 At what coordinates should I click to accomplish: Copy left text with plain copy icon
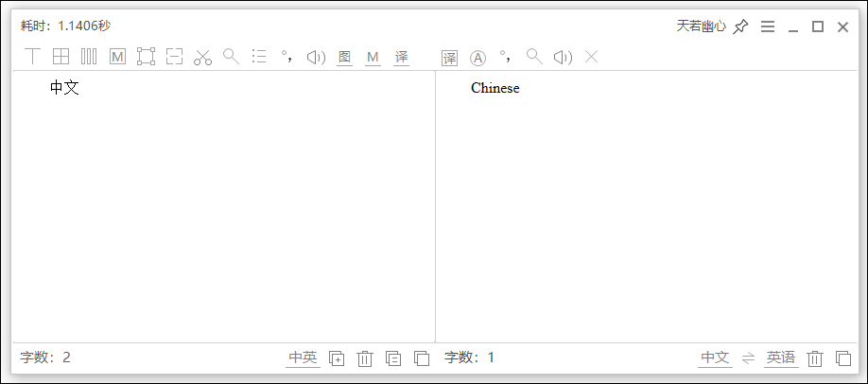click(422, 358)
